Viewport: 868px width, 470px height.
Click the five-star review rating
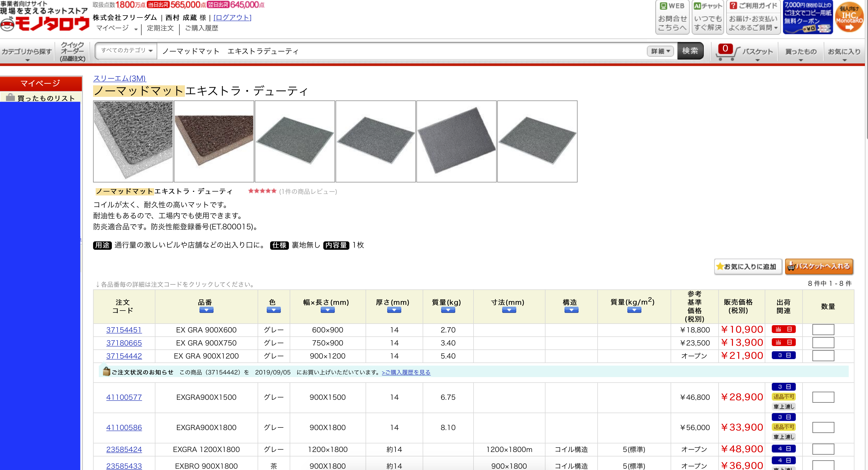point(262,191)
